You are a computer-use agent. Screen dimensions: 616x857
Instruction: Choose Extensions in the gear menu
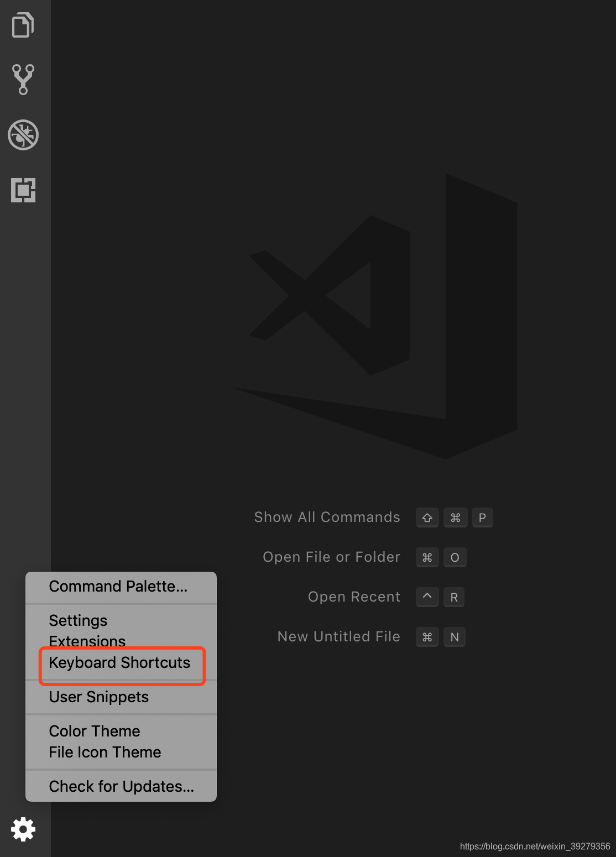click(121, 641)
